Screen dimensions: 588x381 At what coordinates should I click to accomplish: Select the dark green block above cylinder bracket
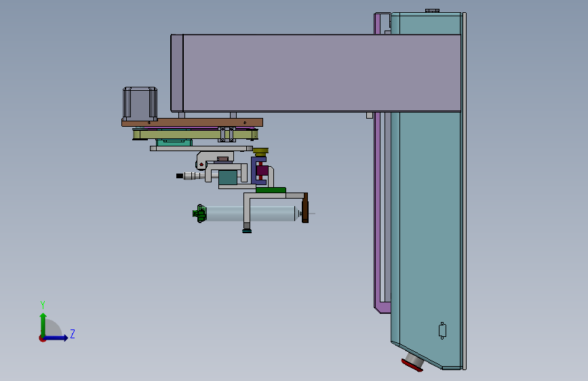coord(271,190)
